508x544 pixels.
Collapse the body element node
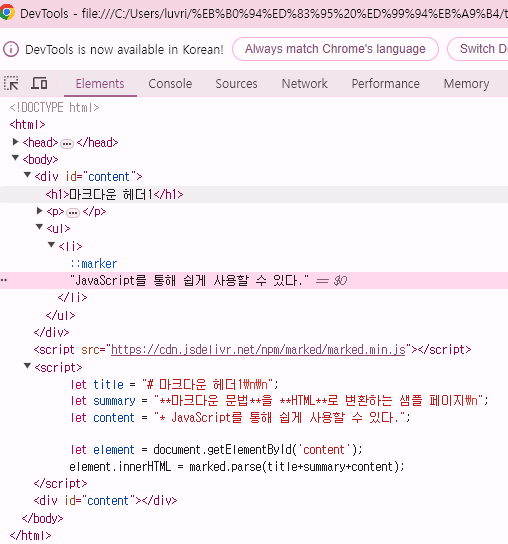tap(15, 158)
